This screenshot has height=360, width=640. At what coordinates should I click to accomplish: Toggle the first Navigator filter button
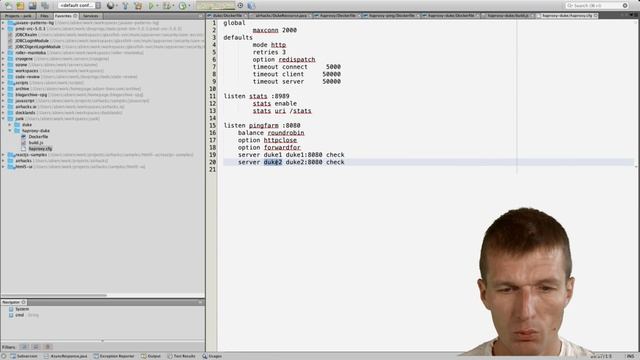coord(24,347)
